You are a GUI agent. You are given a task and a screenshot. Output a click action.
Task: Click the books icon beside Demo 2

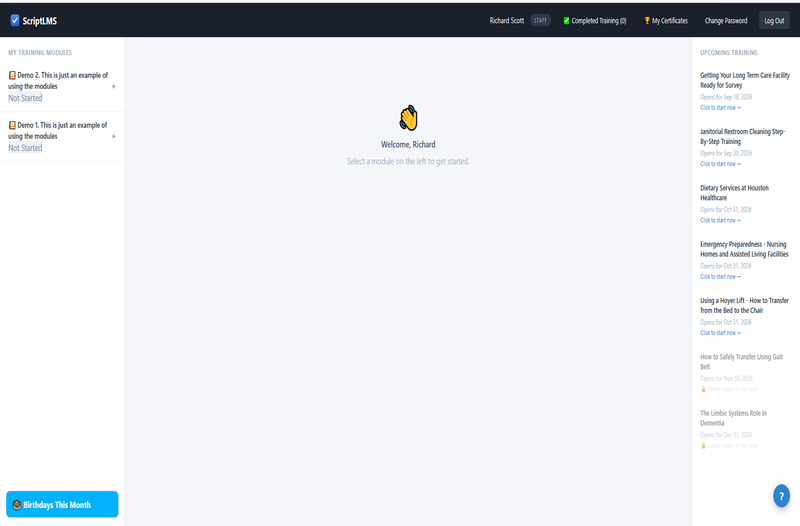12,75
